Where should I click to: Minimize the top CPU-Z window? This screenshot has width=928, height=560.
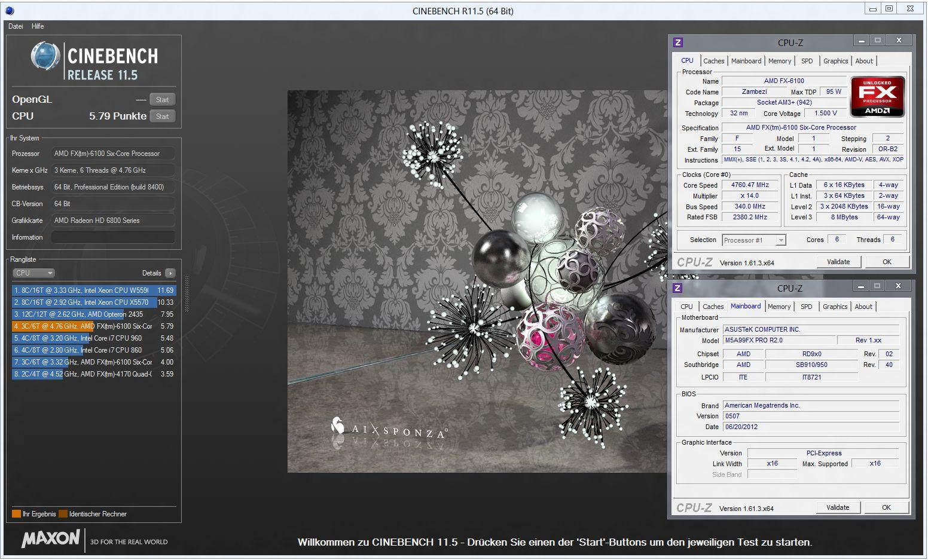click(861, 41)
